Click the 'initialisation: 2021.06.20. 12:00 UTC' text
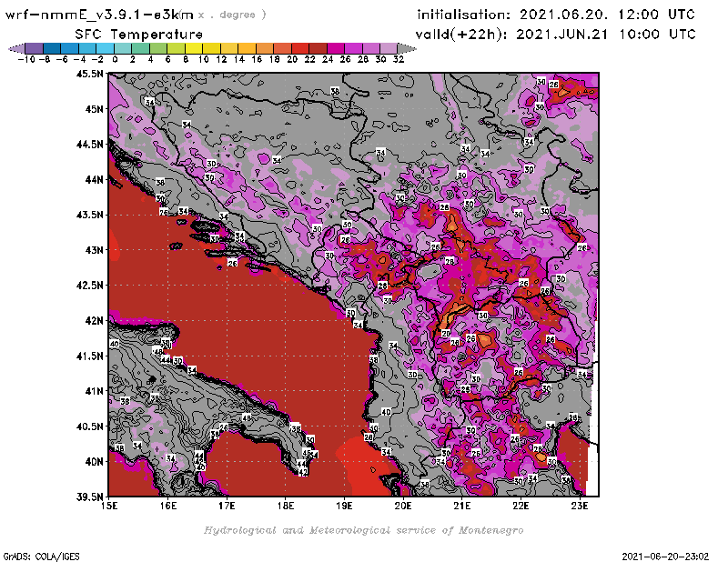 tap(556, 15)
